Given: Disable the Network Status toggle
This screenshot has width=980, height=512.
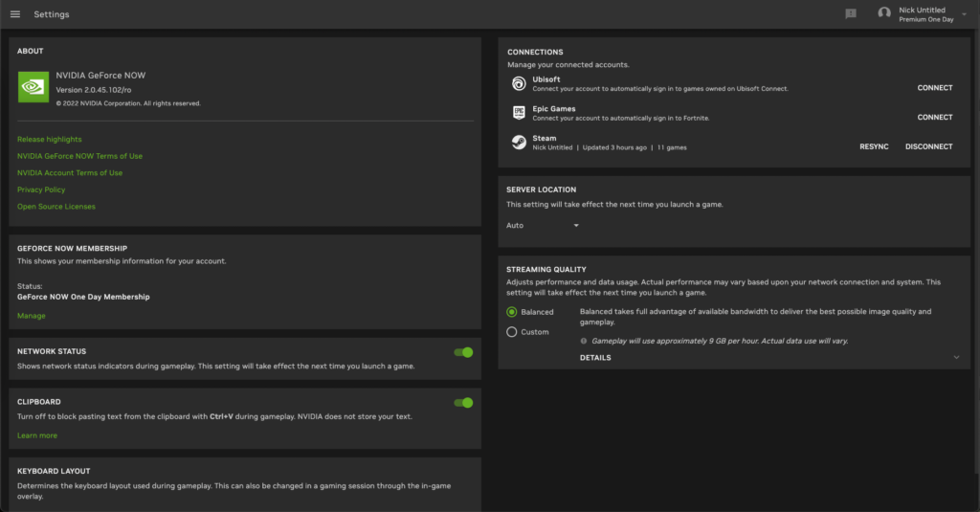Looking at the screenshot, I should 463,352.
